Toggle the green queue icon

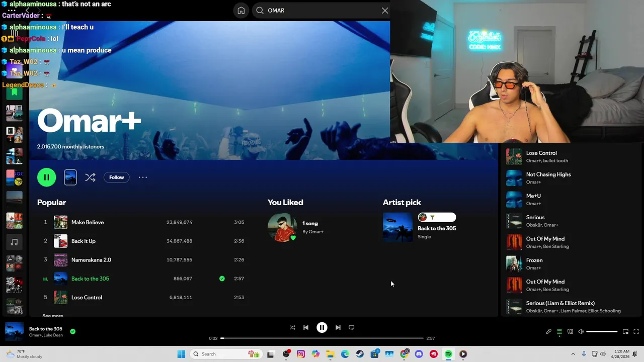tap(559, 331)
